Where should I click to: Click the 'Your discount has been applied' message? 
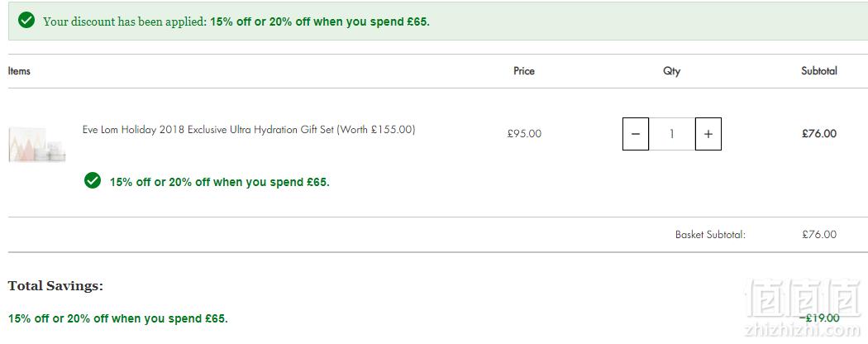[x=125, y=22]
